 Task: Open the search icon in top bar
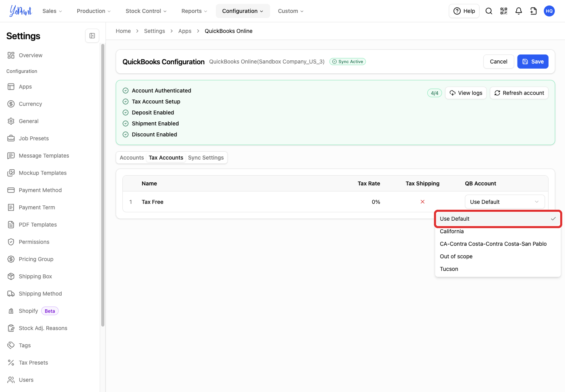pos(489,11)
